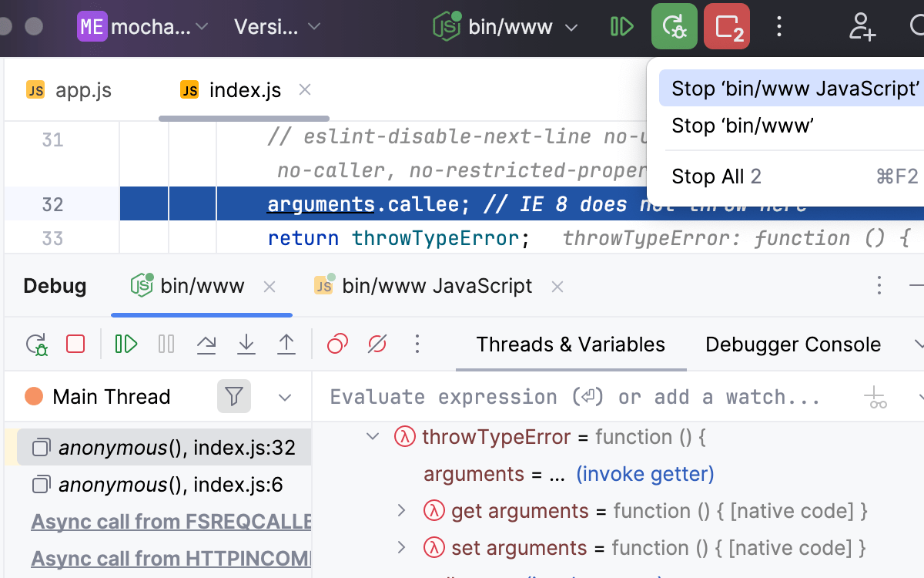This screenshot has width=924, height=578.
Task: Open the Code With Me invite icon
Action: 862,27
